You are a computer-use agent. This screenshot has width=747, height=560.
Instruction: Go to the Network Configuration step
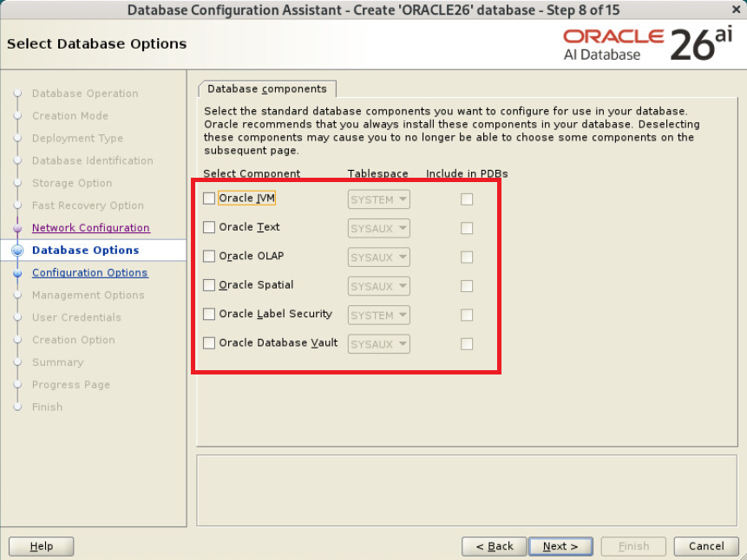click(x=91, y=228)
